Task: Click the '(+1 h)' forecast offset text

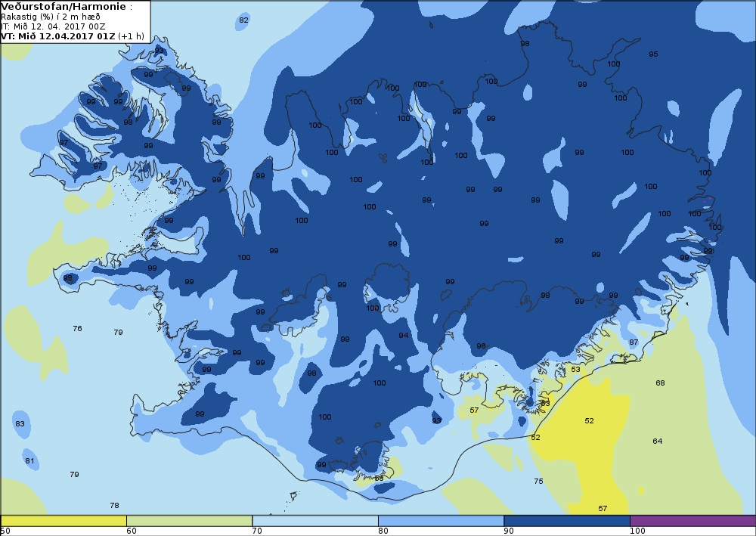Action: pos(131,36)
